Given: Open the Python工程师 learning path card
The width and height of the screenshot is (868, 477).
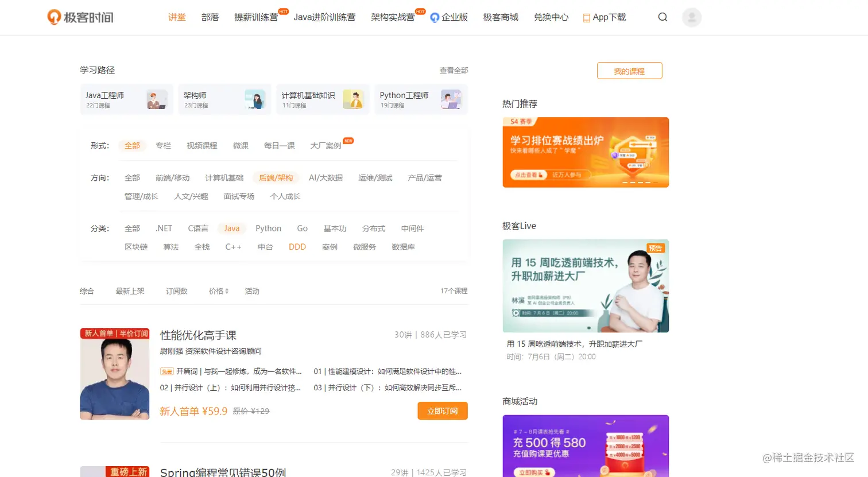Looking at the screenshot, I should pos(421,99).
